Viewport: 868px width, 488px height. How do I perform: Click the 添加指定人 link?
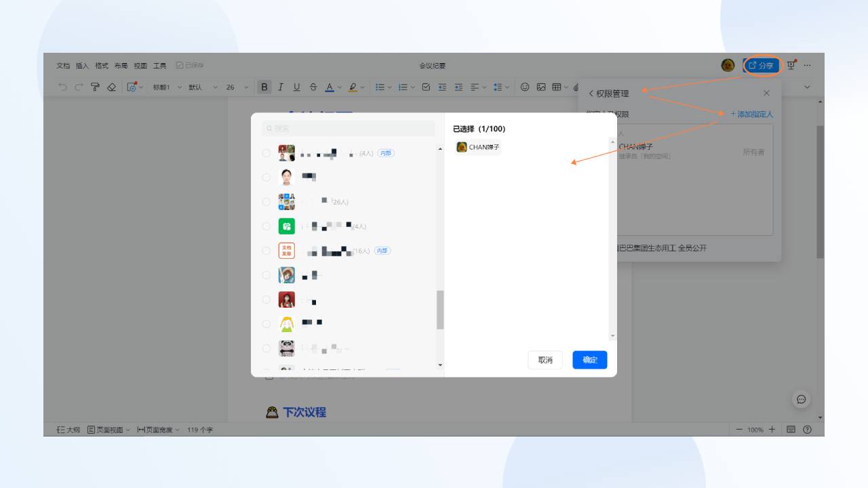[x=753, y=114]
